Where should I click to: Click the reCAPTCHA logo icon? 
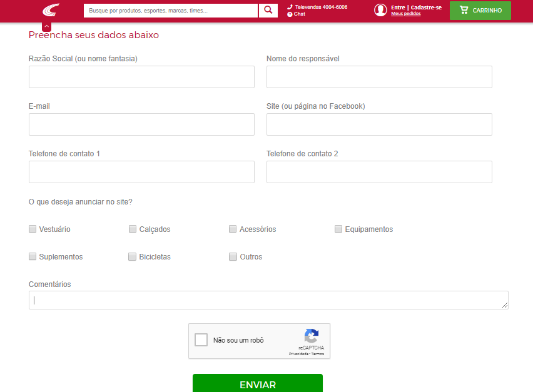[x=311, y=336]
